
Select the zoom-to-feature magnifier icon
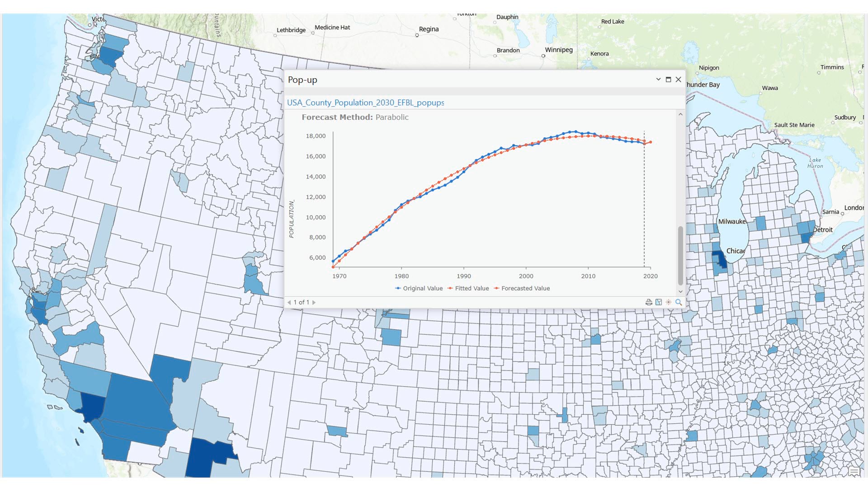point(678,302)
